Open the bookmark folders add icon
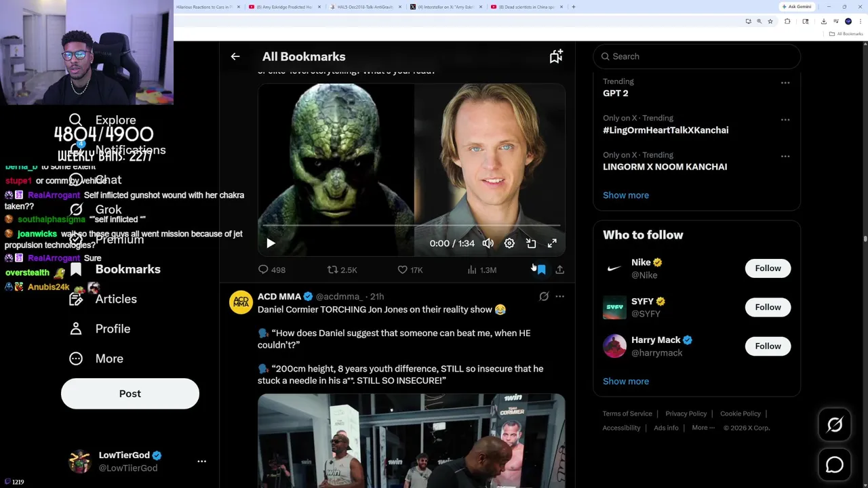Screen dimensions: 868x488 tap(556, 57)
